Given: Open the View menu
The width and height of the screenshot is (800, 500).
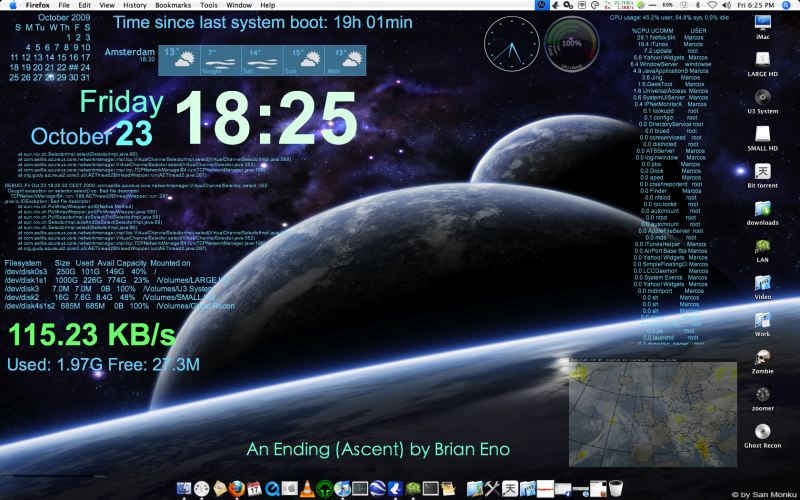Looking at the screenshot, I should click(x=107, y=5).
